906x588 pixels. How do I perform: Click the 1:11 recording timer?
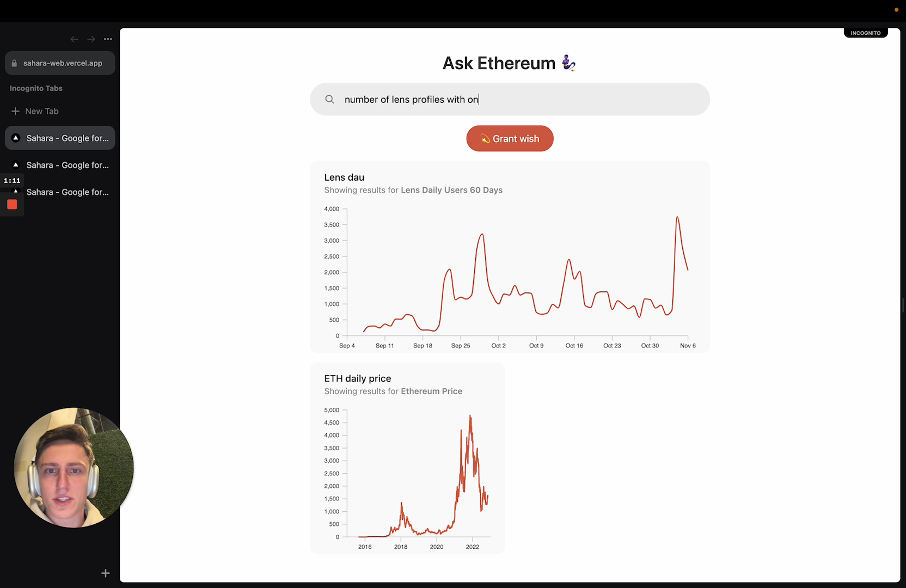[x=12, y=180]
